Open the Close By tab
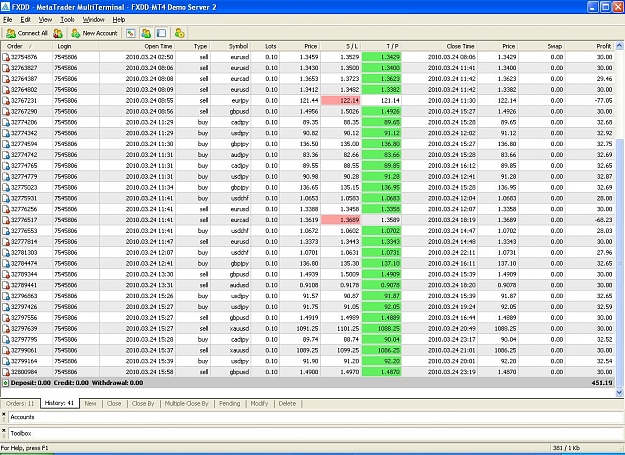Image resolution: width=625 pixels, height=455 pixels. [143, 404]
